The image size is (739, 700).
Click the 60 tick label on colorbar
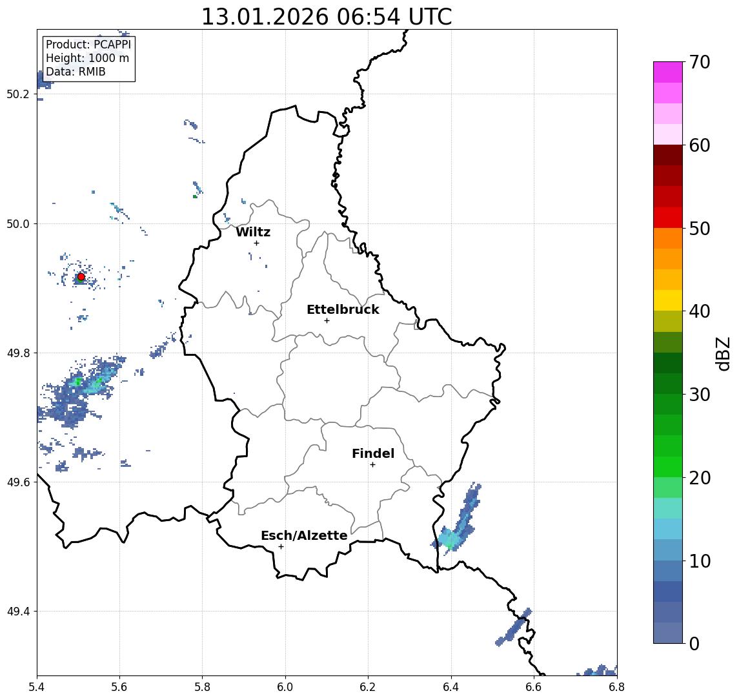[700, 145]
